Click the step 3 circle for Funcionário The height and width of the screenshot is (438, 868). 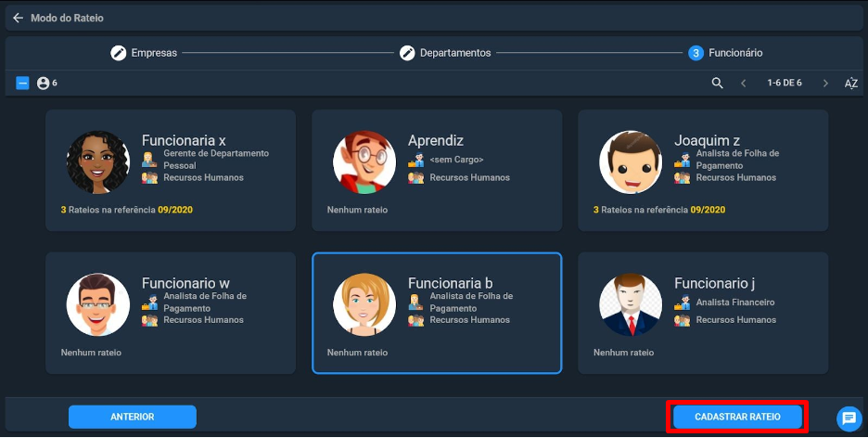click(696, 53)
